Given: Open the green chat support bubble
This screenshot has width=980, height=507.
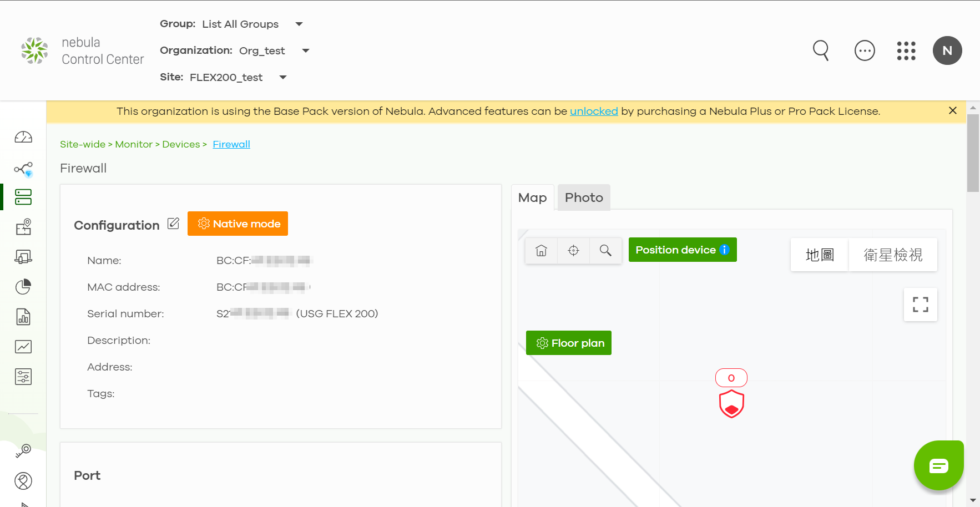Looking at the screenshot, I should tap(939, 465).
